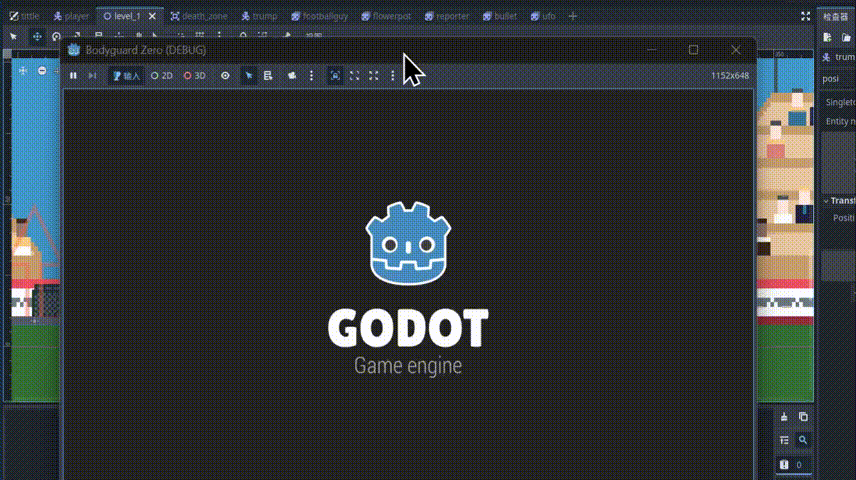Open the flowerpot scene tab
Image resolution: width=856 pixels, height=480 pixels.
point(387,16)
